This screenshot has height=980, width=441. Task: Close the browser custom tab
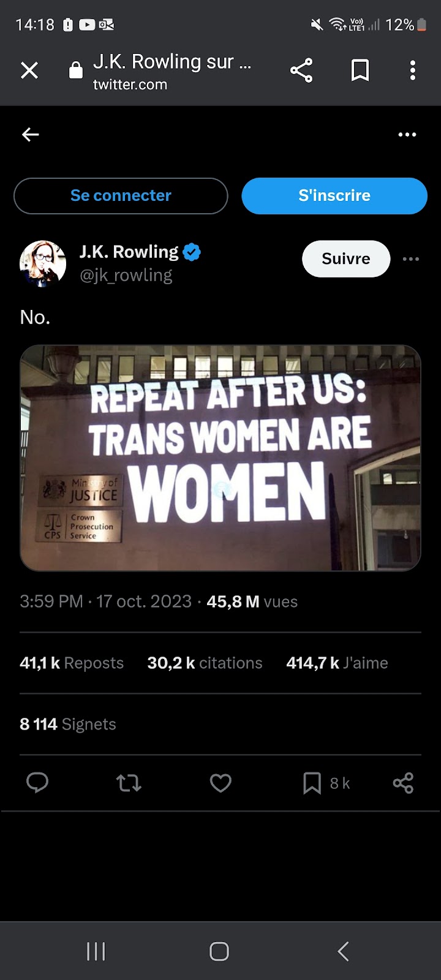tap(29, 70)
